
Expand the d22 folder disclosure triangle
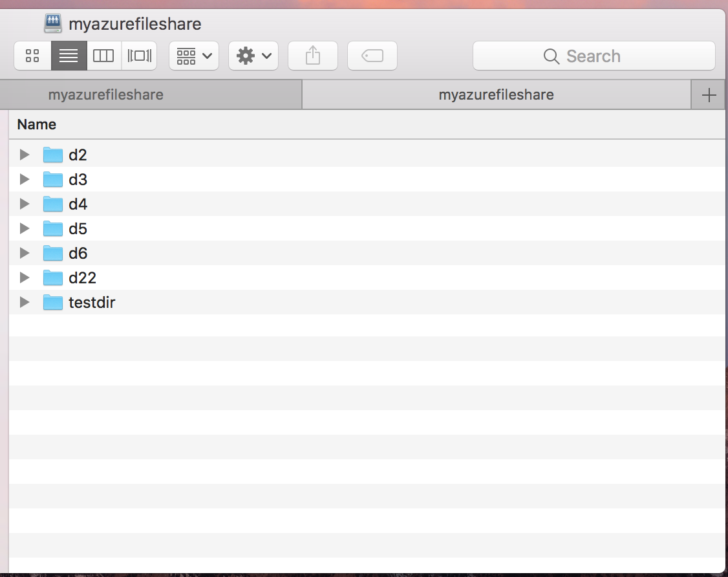click(x=24, y=278)
